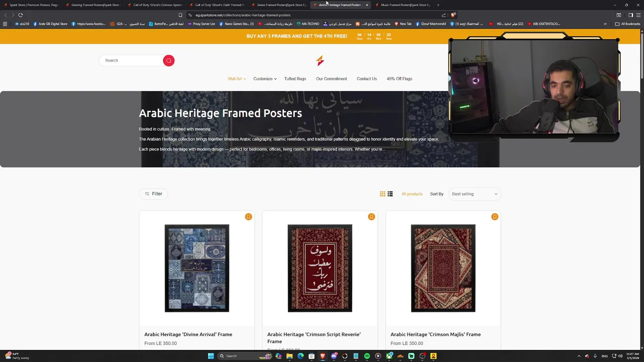
Task: Open Contact Us page
Action: [367, 79]
